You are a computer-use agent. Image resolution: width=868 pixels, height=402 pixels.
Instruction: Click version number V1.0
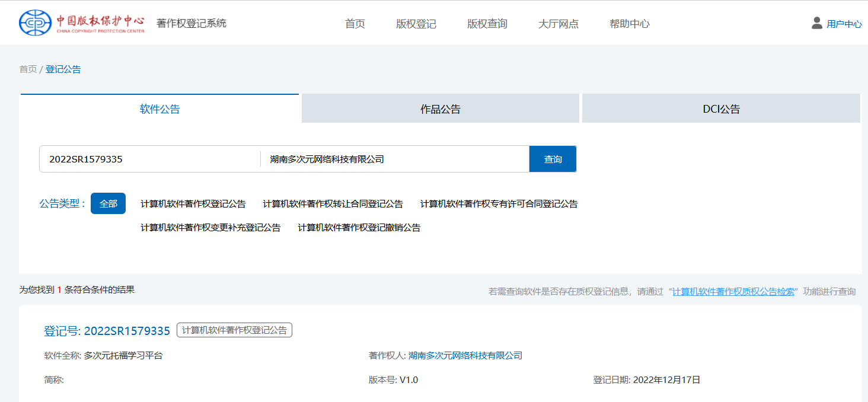click(409, 380)
